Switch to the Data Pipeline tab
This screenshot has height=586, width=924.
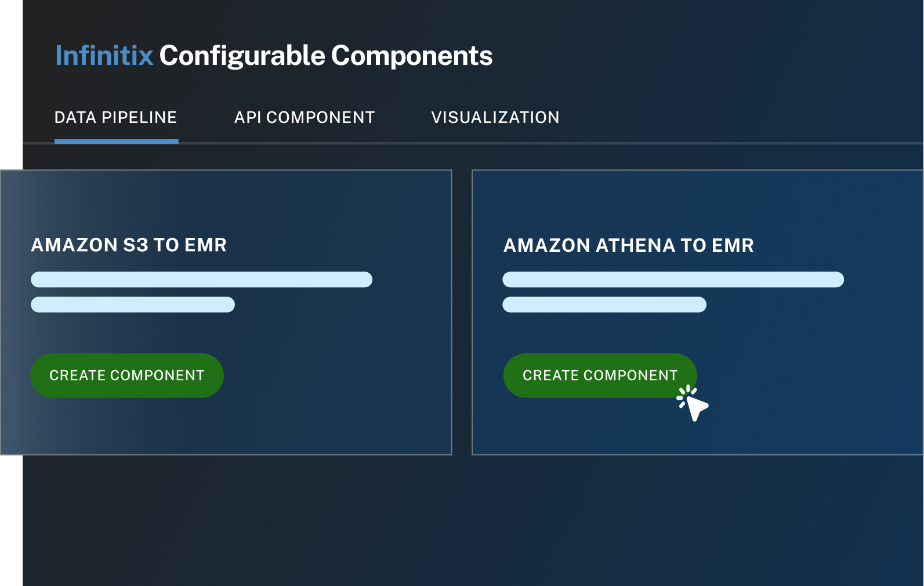(x=115, y=117)
